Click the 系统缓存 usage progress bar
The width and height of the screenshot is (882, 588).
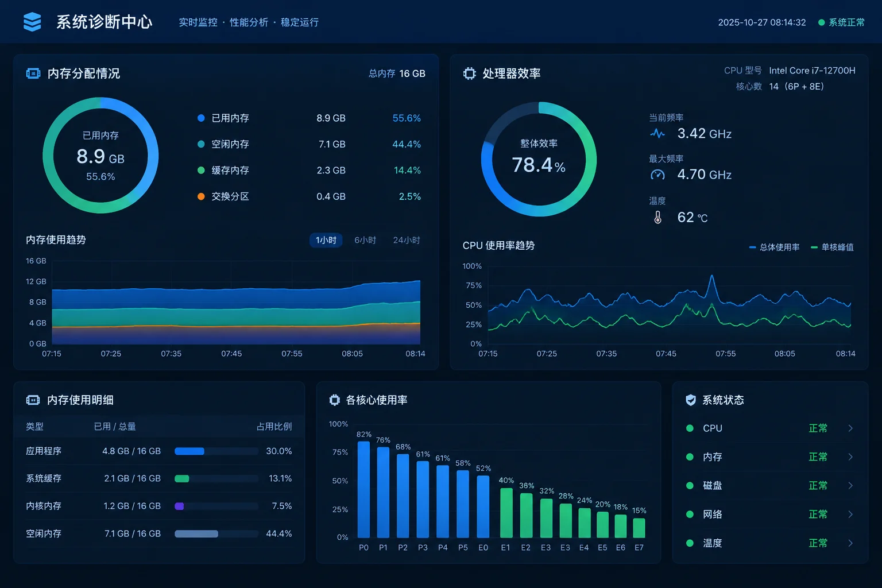click(x=216, y=479)
